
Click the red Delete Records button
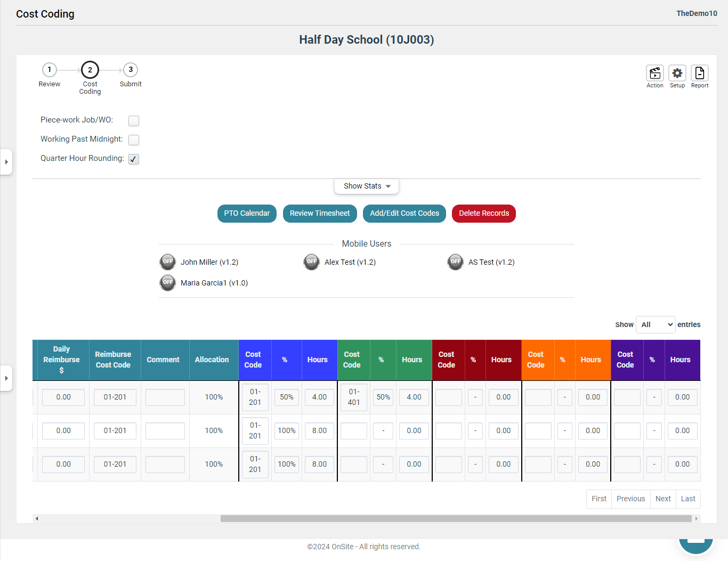point(484,214)
